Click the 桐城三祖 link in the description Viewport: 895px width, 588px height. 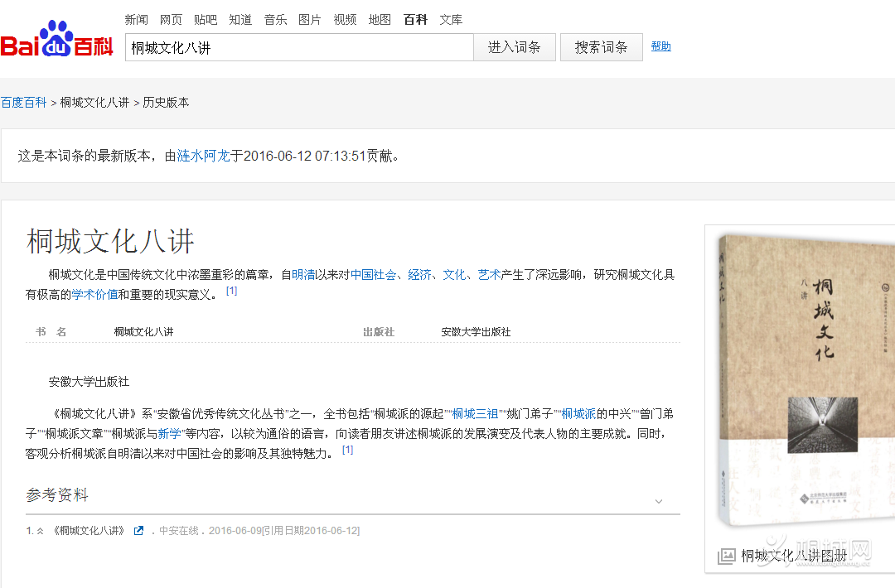point(475,413)
